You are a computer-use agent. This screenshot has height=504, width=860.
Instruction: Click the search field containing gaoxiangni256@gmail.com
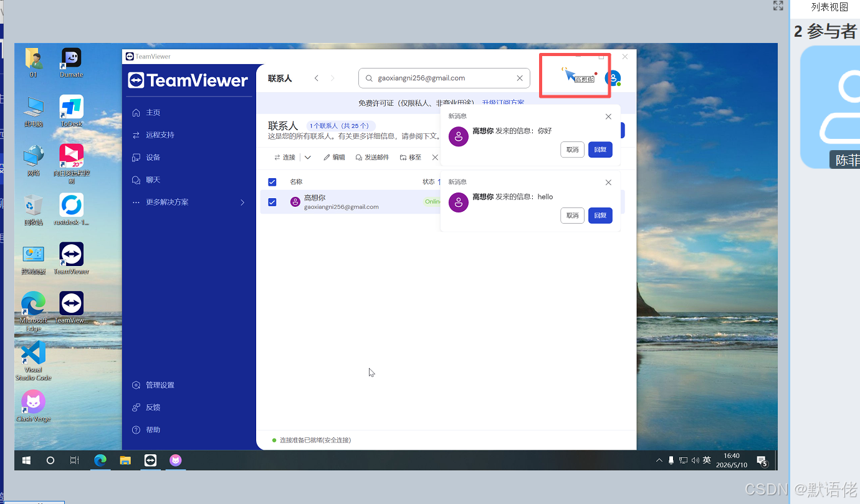[444, 78]
